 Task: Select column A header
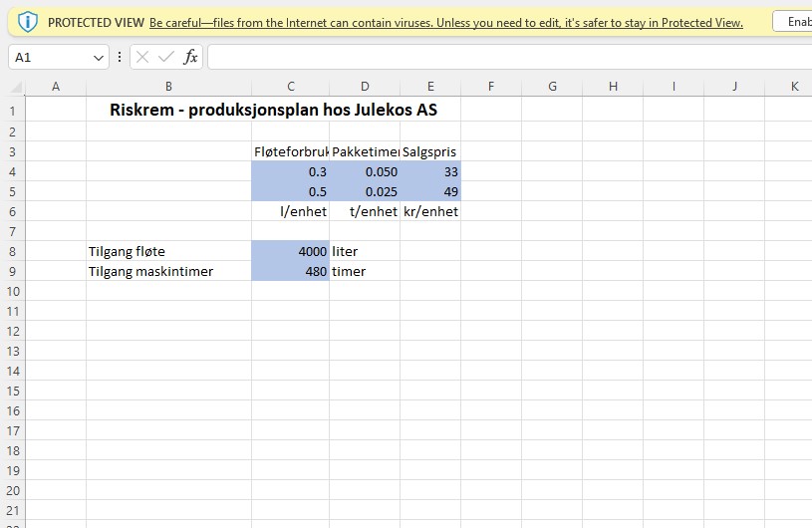(56, 87)
